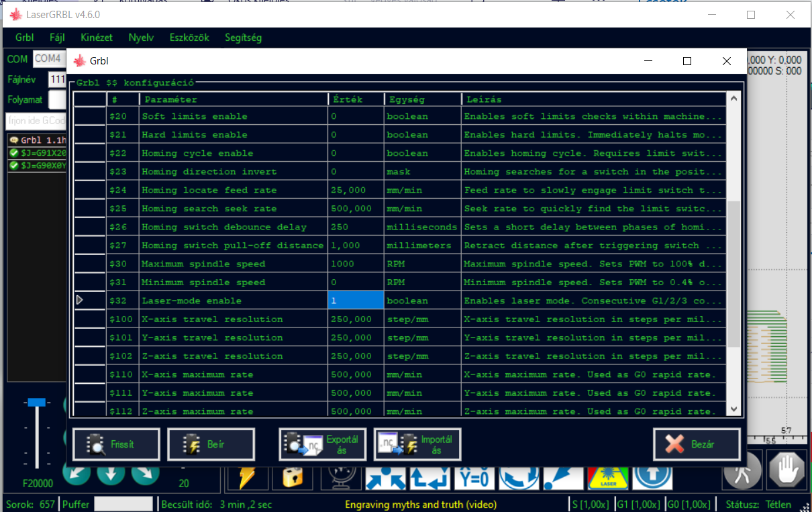This screenshot has width=812, height=512.
Task: Click the Importálás button
Action: 417,444
